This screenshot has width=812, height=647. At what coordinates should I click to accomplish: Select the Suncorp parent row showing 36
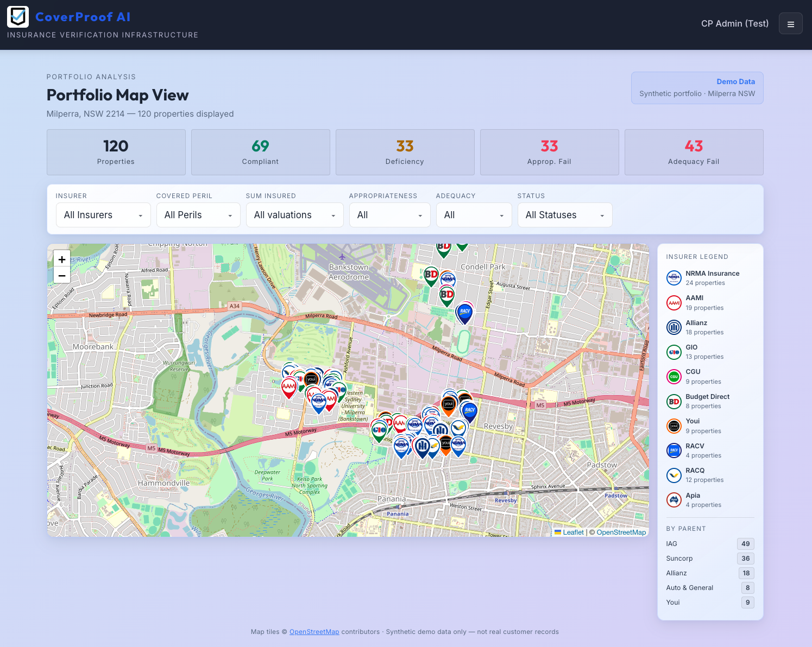point(710,559)
